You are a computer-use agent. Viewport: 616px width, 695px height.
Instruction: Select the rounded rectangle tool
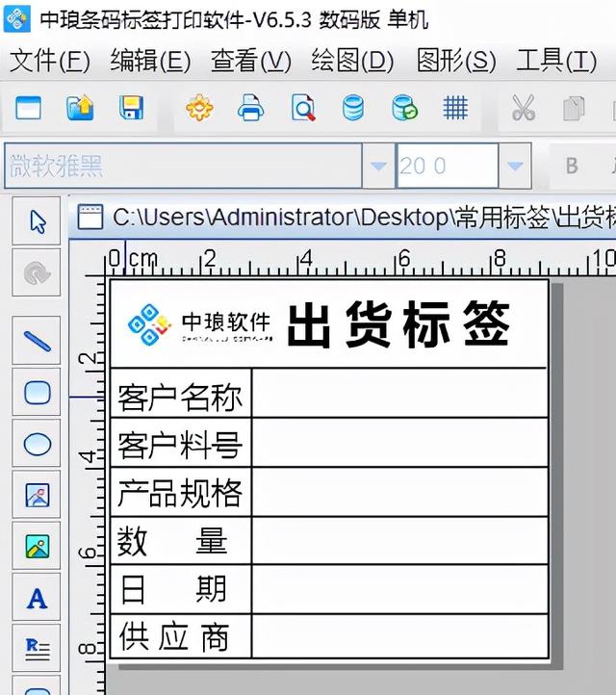(37, 393)
